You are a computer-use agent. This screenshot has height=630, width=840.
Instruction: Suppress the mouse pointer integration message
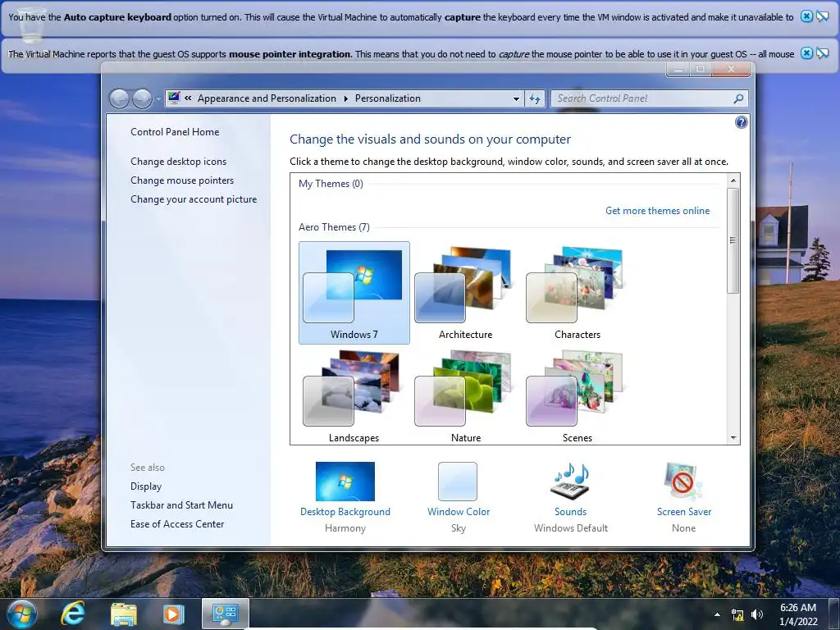pos(822,53)
